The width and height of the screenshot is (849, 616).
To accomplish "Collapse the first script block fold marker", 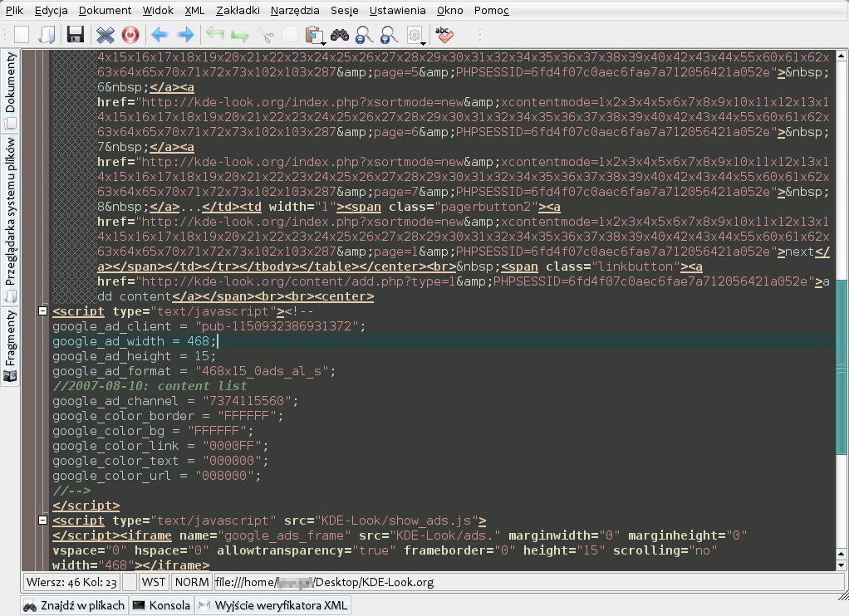I will click(x=42, y=310).
